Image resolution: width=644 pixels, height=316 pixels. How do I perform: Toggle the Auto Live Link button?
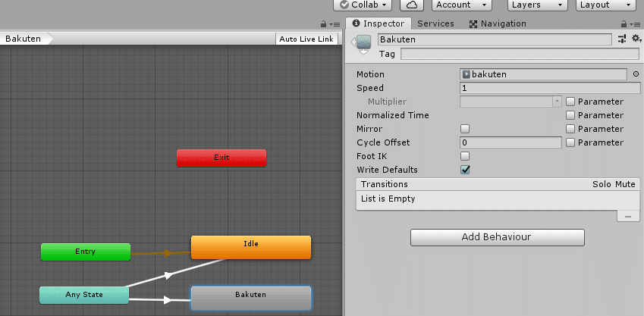click(x=306, y=39)
